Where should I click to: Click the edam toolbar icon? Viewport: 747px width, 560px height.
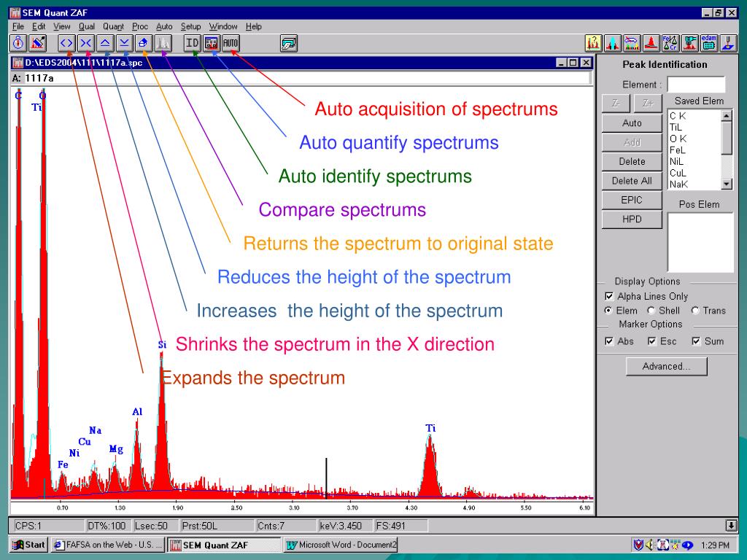708,43
